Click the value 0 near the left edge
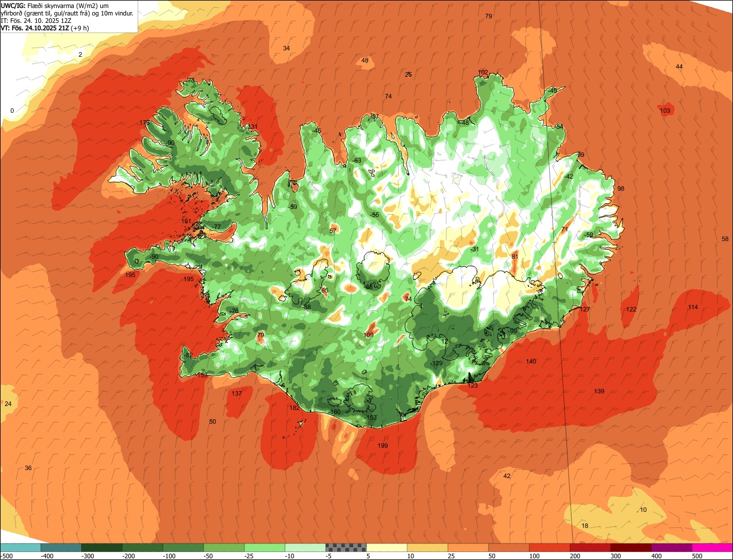The width and height of the screenshot is (733, 560). coord(12,111)
